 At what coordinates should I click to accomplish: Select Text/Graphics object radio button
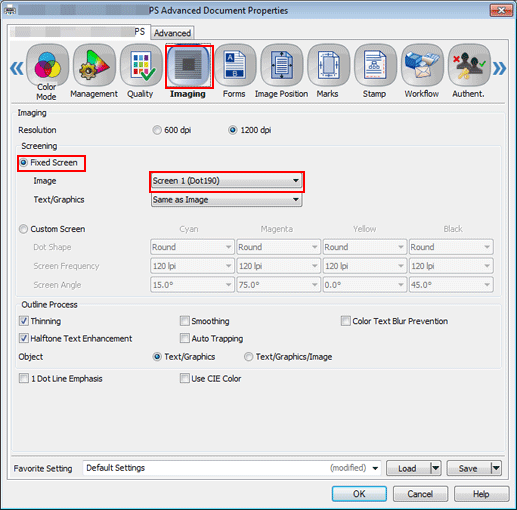click(157, 357)
